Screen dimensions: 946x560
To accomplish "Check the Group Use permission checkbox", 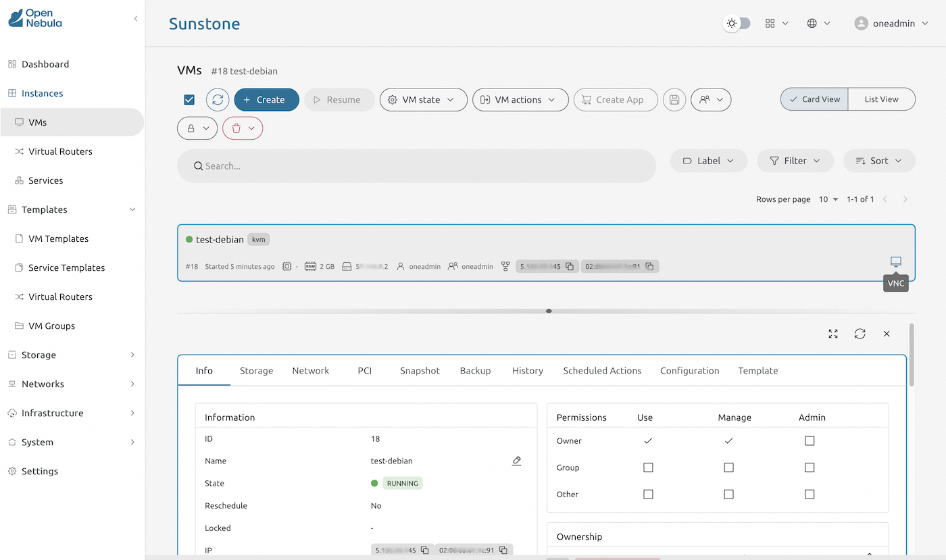I will click(648, 467).
